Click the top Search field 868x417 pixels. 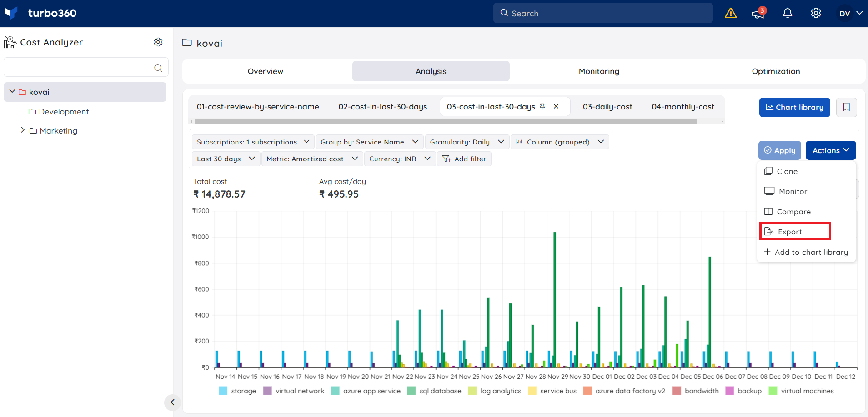(x=603, y=13)
